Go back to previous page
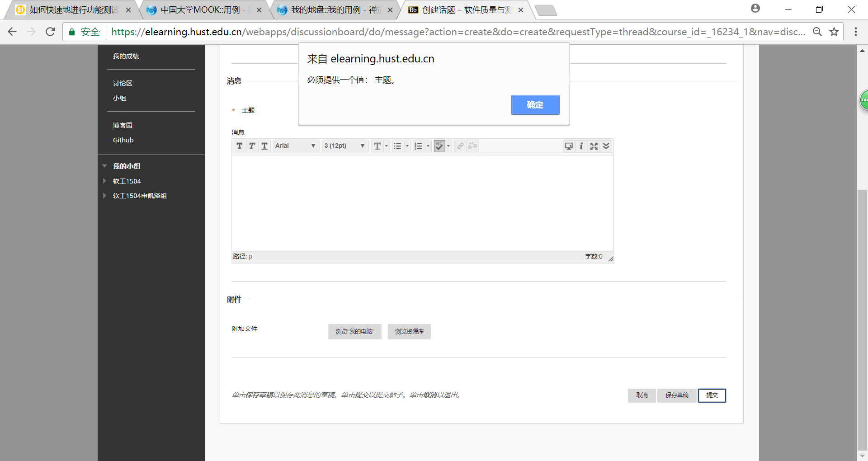 pyautogui.click(x=12, y=32)
